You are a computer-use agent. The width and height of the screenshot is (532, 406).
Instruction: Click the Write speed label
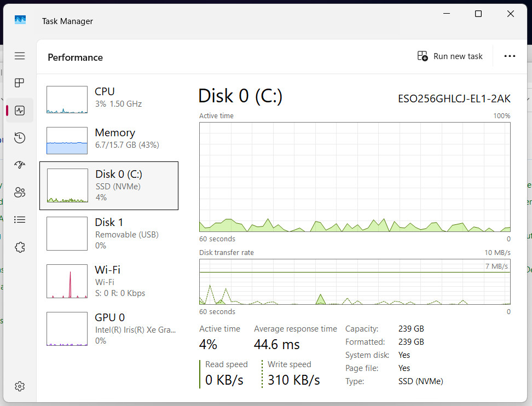(290, 364)
